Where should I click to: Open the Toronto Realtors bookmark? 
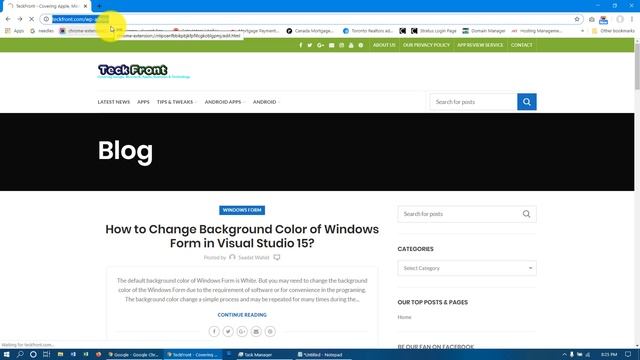click(x=367, y=31)
